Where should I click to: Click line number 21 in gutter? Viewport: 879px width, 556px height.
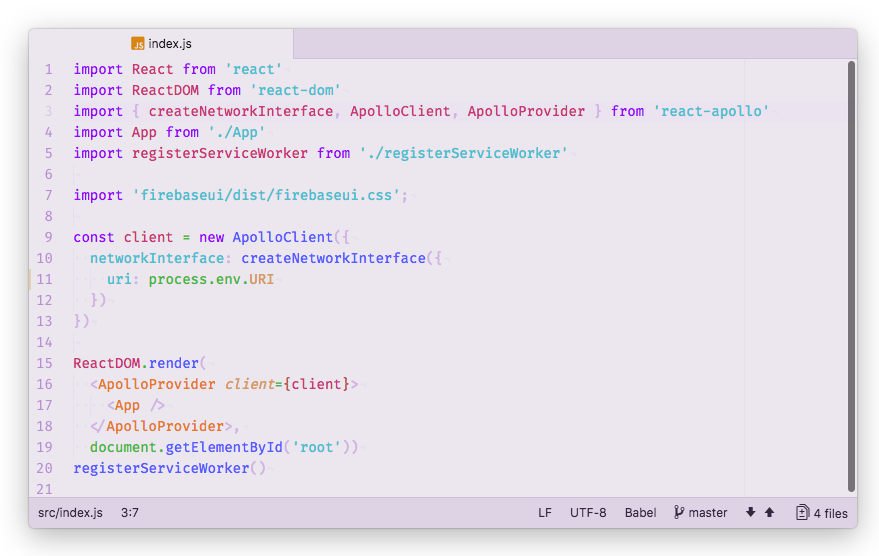pyautogui.click(x=44, y=489)
